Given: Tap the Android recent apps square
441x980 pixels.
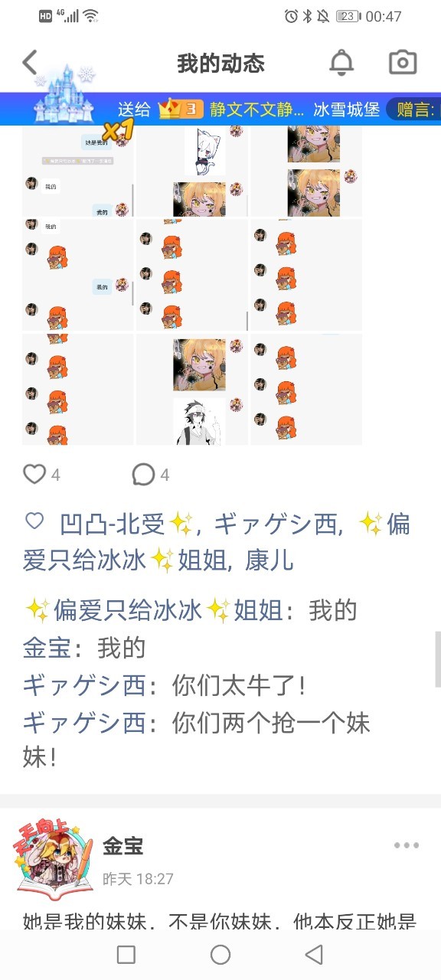Looking at the screenshot, I should pos(126,954).
